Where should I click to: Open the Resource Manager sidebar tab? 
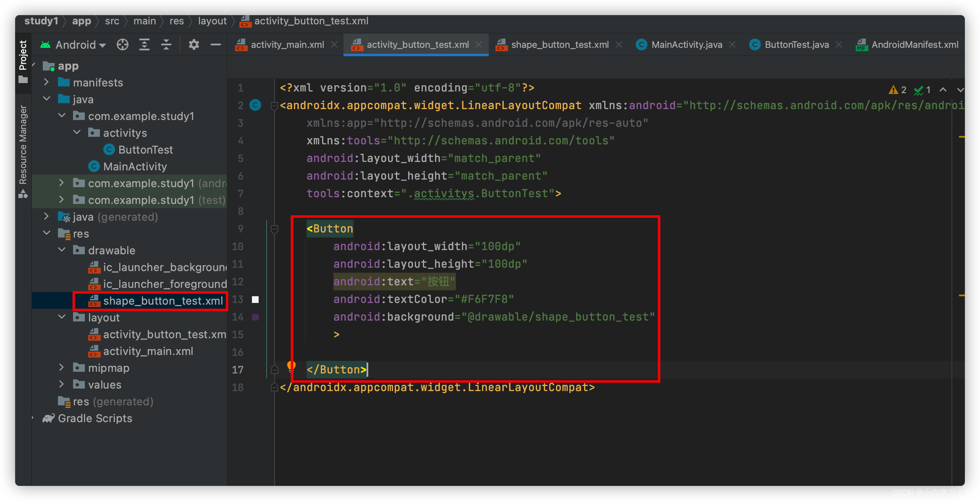[23, 151]
